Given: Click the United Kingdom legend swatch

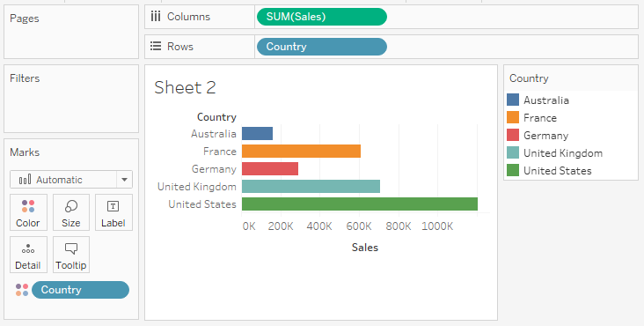Looking at the screenshot, I should (x=513, y=153).
